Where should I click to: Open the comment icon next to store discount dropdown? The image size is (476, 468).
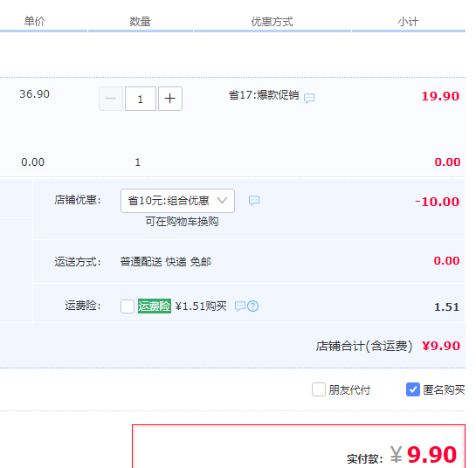(x=254, y=200)
